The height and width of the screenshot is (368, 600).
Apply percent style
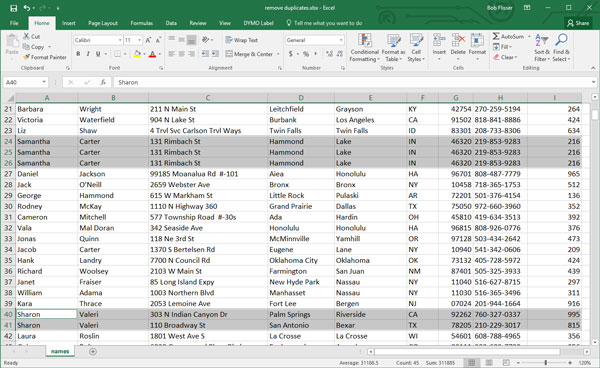point(306,54)
